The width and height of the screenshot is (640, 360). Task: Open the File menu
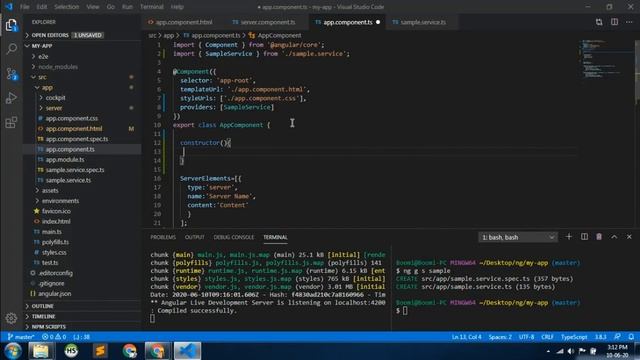click(x=24, y=7)
